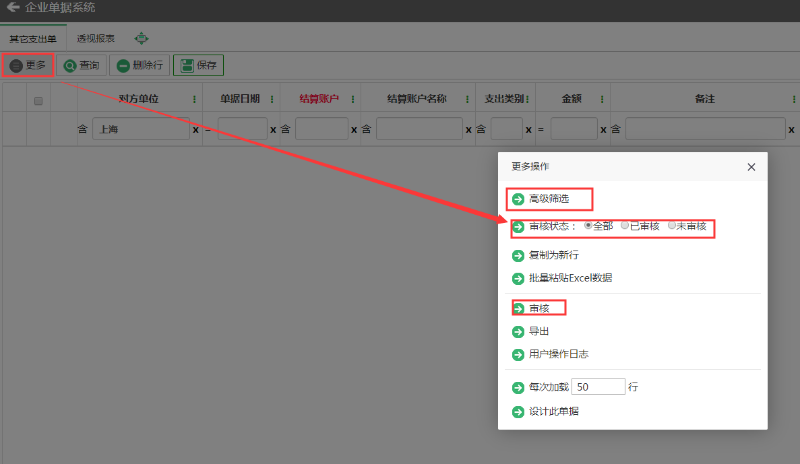
Task: Clear the 对方单位 filter with its X
Action: pos(195,129)
